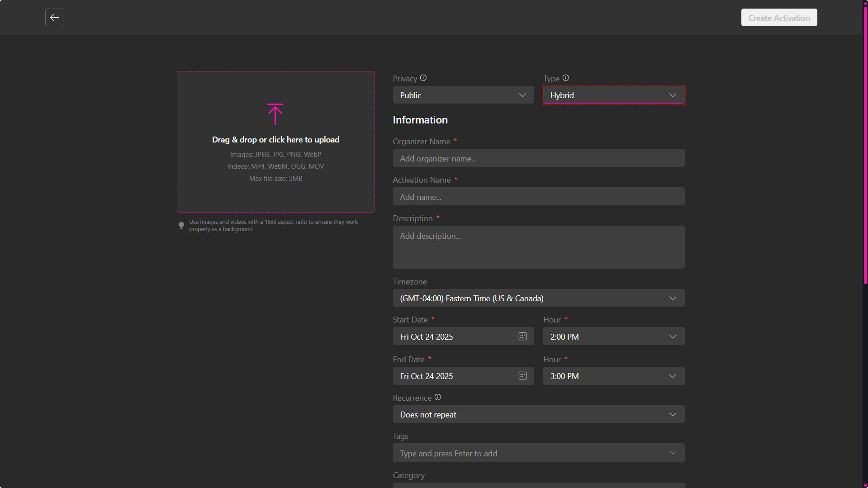Image resolution: width=868 pixels, height=488 pixels.
Task: Change the end hour 3:00 PM dropdown
Action: pyautogui.click(x=613, y=376)
